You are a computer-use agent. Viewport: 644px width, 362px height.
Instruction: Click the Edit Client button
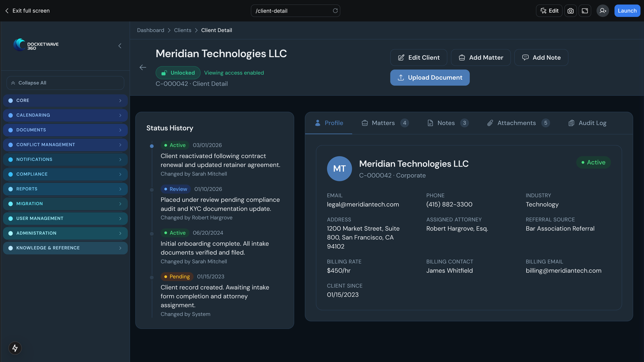pos(418,57)
